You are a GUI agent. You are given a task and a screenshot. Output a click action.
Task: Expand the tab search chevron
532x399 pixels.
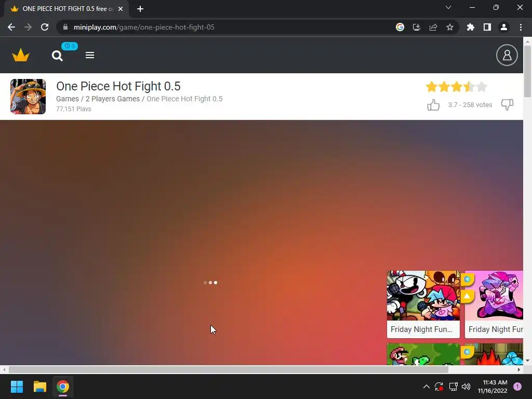point(448,7)
